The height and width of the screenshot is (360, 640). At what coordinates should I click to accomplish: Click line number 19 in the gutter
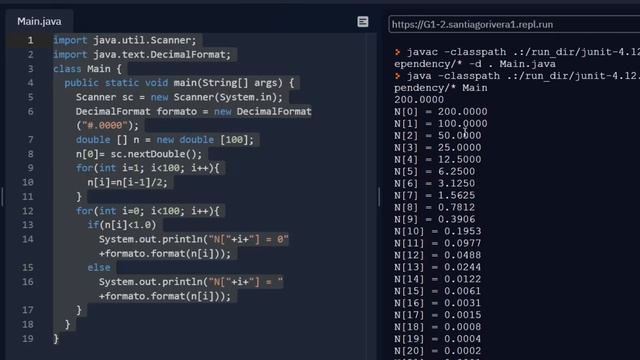point(28,339)
